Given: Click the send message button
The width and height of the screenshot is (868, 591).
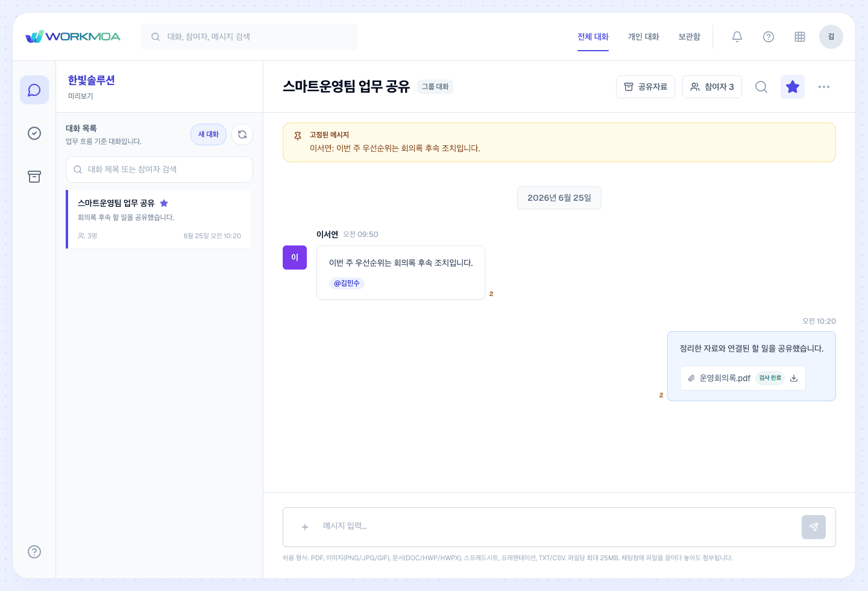Looking at the screenshot, I should tap(814, 527).
